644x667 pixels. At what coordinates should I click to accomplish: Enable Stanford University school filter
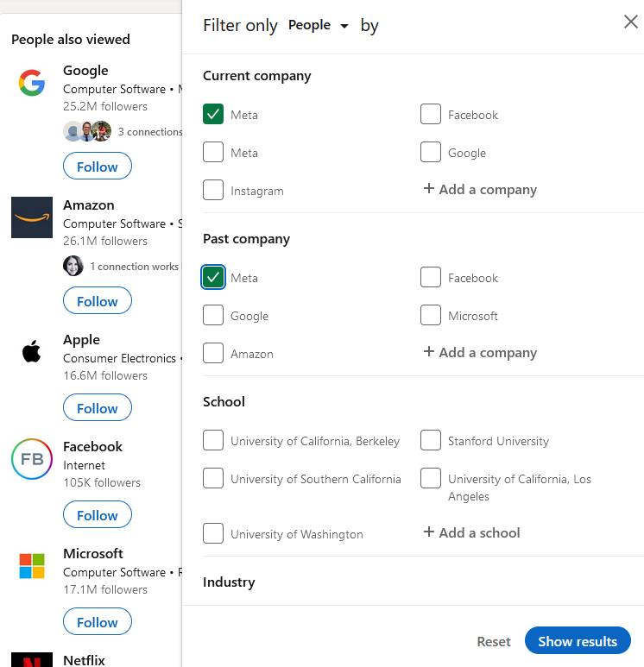tap(431, 440)
